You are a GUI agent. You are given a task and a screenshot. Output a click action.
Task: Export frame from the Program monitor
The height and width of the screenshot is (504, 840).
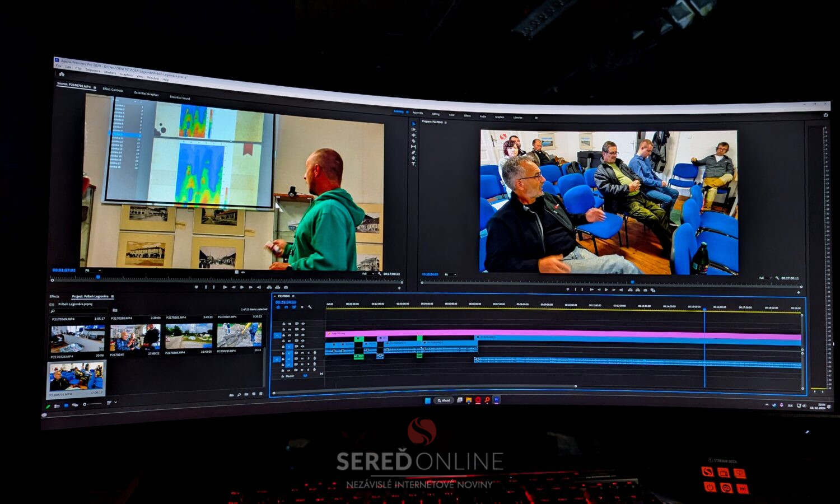[x=645, y=290]
